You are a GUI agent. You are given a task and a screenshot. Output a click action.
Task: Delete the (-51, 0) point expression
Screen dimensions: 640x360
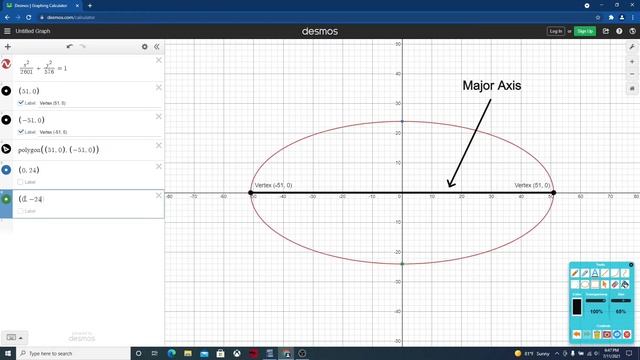coord(159,117)
